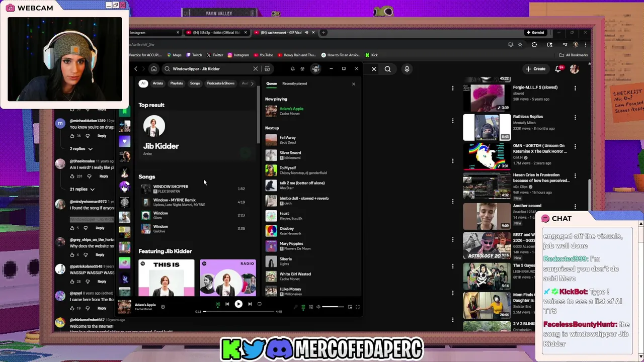Viewport: 644px width, 362px height.
Task: Search YouTube with voice microphone
Action: pos(407,69)
